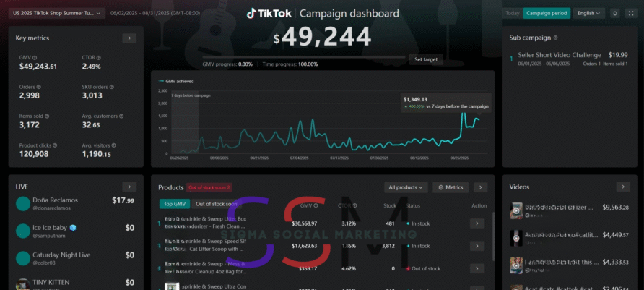Click the notification bell icon
This screenshot has width=644, height=290.
(614, 13)
